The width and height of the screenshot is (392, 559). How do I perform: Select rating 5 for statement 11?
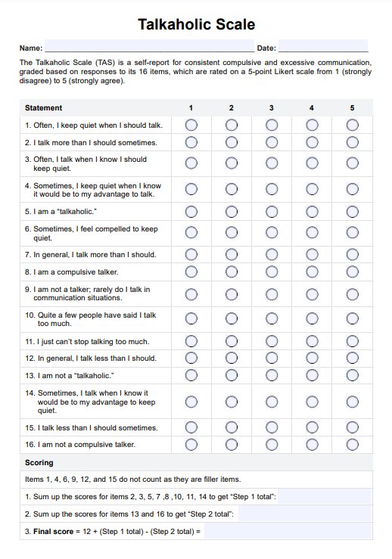(x=353, y=341)
